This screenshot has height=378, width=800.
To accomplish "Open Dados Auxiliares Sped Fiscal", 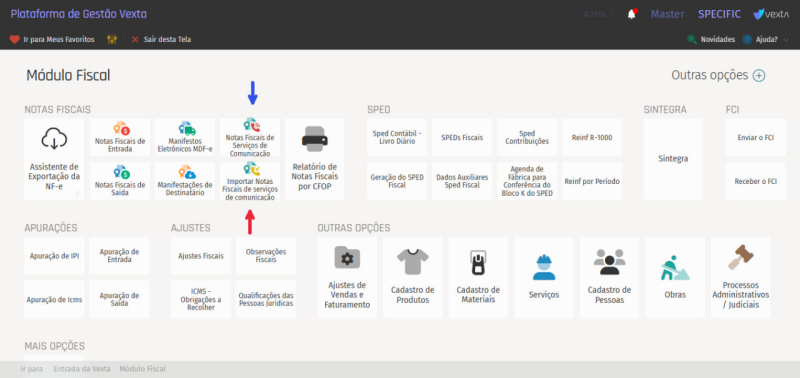I will click(462, 181).
